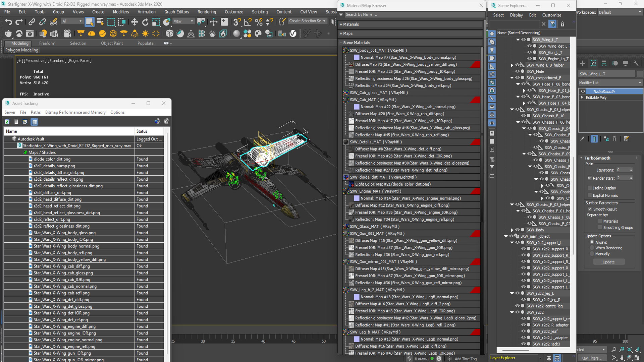Activate the Select and Move tool
Image resolution: width=644 pixels, height=362 pixels.
tap(134, 22)
